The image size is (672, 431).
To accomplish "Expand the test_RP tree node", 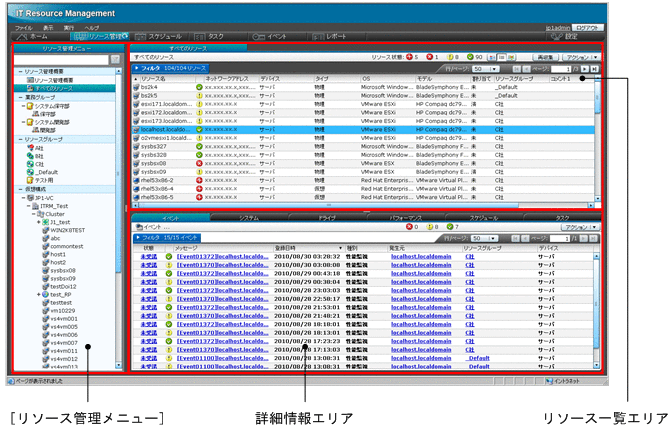I will coord(39,295).
